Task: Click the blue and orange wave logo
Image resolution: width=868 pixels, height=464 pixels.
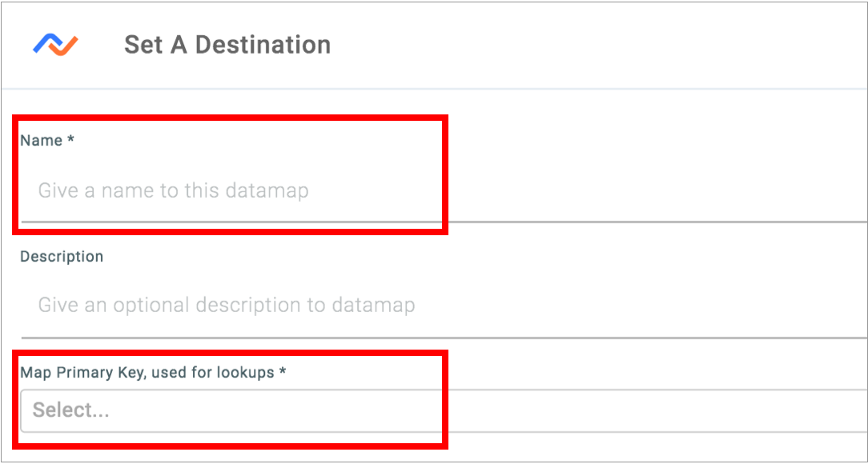Action: coord(55,44)
